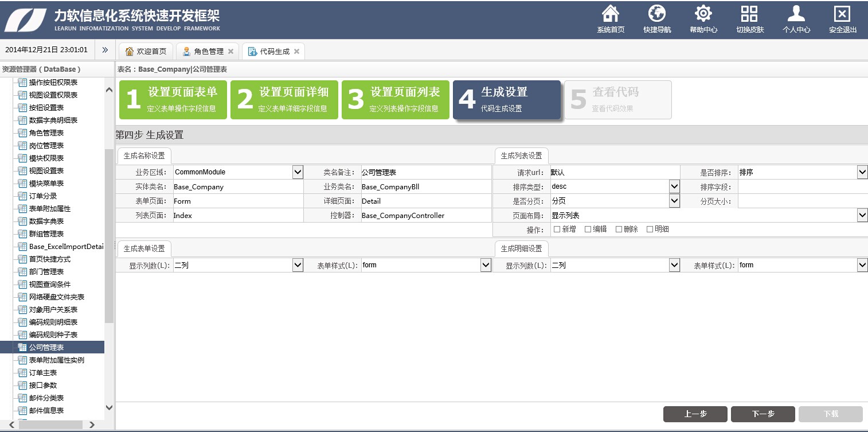Click sidebar horizontal scroll right arrow

[x=92, y=425]
